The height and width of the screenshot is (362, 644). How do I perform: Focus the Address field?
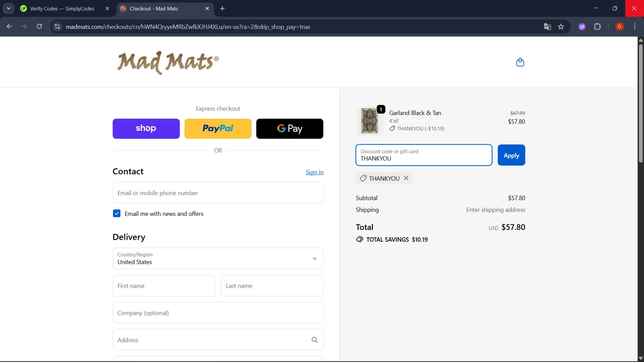[x=218, y=340]
